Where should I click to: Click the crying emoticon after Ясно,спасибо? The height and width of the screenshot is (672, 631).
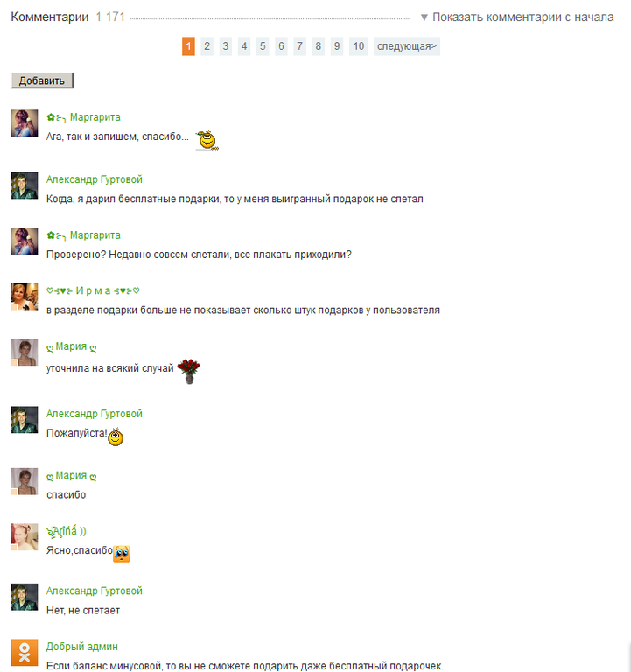(x=122, y=554)
